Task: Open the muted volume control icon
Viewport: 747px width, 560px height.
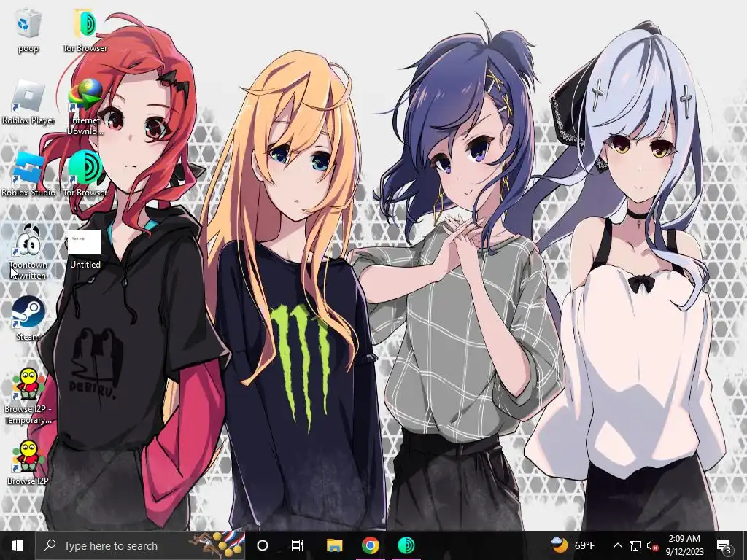Action: click(x=653, y=545)
